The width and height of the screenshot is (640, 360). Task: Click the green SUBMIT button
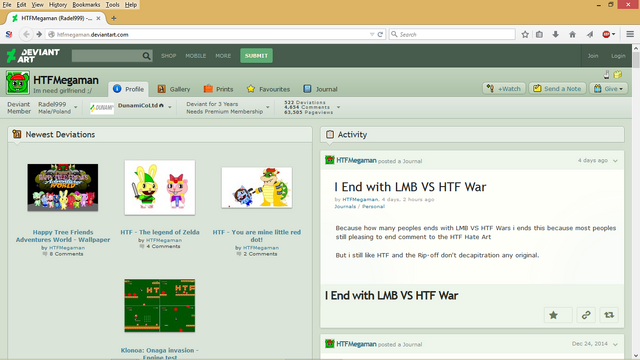tap(256, 56)
